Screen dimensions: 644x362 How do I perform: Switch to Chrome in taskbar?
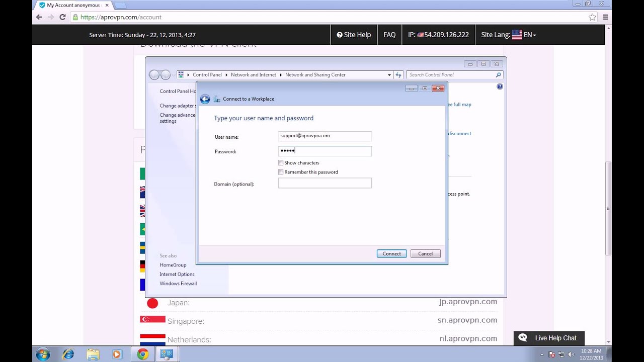142,354
